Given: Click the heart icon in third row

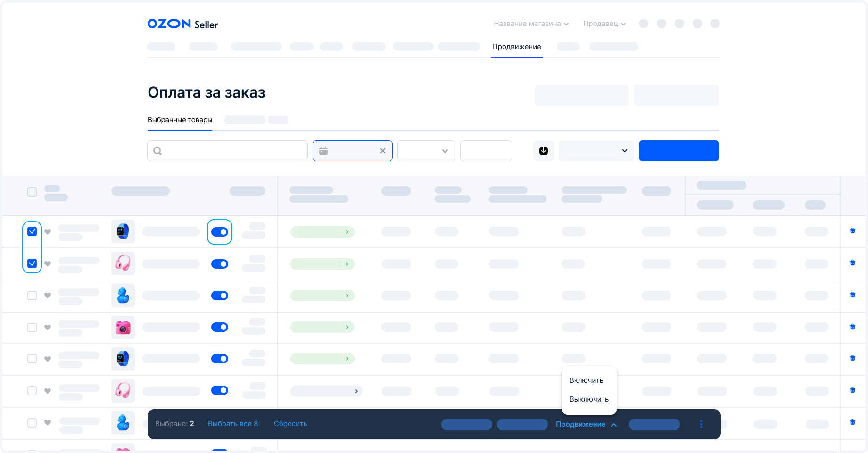Looking at the screenshot, I should 48,296.
